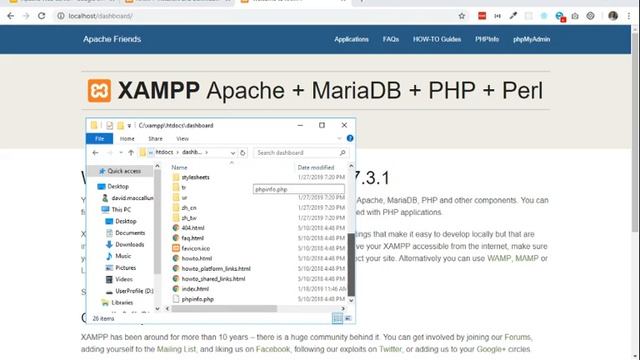This screenshot has height=360, width=640.
Task: Open FAQs in the navbar
Action: (x=391, y=39)
